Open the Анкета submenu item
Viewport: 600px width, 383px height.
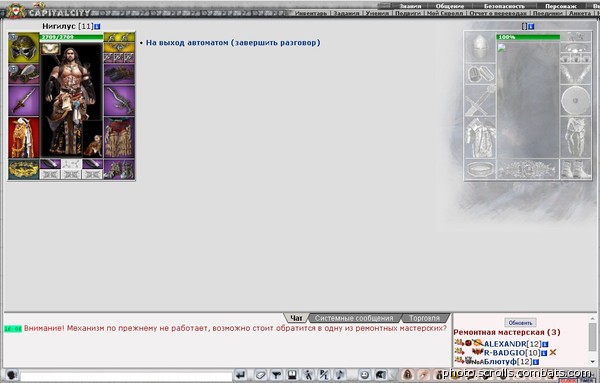pyautogui.click(x=580, y=13)
